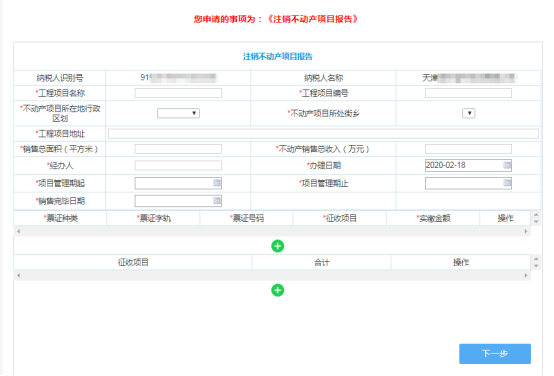The image size is (554, 376).
Task: Click the 实缴金额 column header
Action: point(433,218)
